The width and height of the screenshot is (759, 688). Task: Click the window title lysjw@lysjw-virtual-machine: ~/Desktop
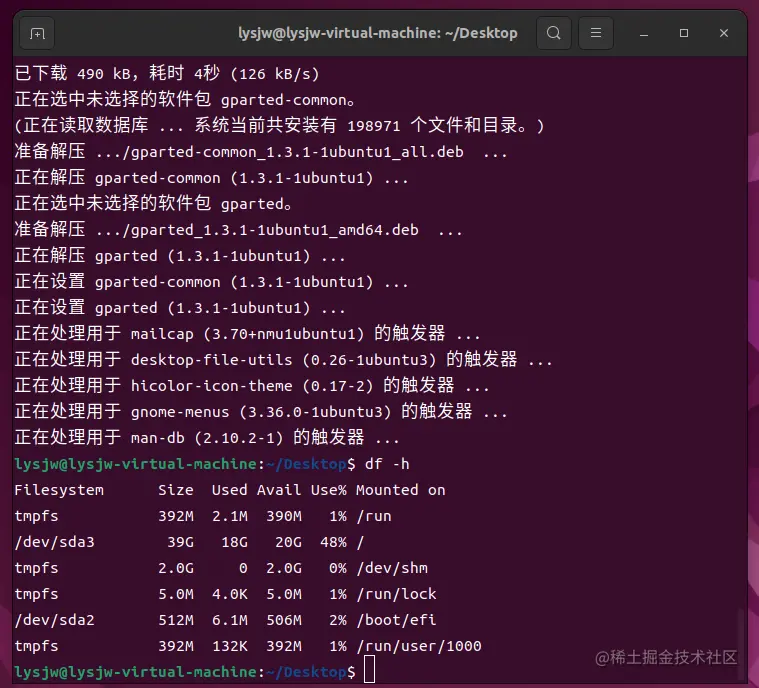pos(378,33)
